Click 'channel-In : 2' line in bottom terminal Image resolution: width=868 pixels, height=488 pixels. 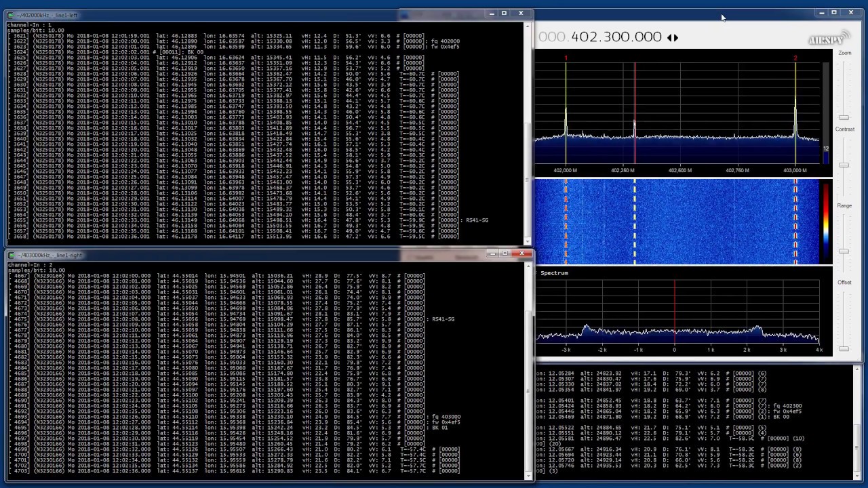(29, 265)
